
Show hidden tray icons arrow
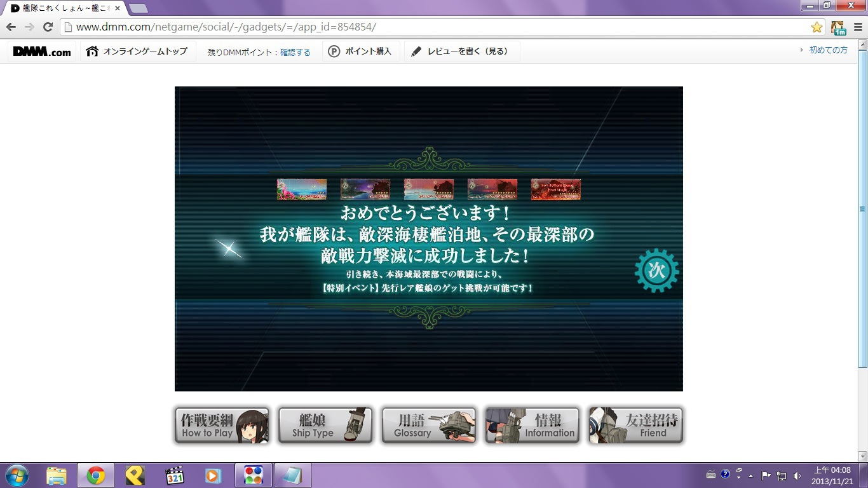click(750, 475)
